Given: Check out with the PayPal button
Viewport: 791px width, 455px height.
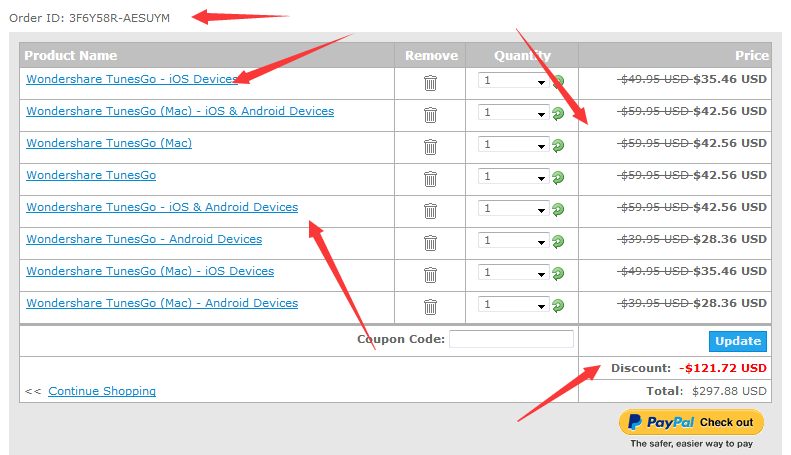Looking at the screenshot, I should click(x=691, y=422).
